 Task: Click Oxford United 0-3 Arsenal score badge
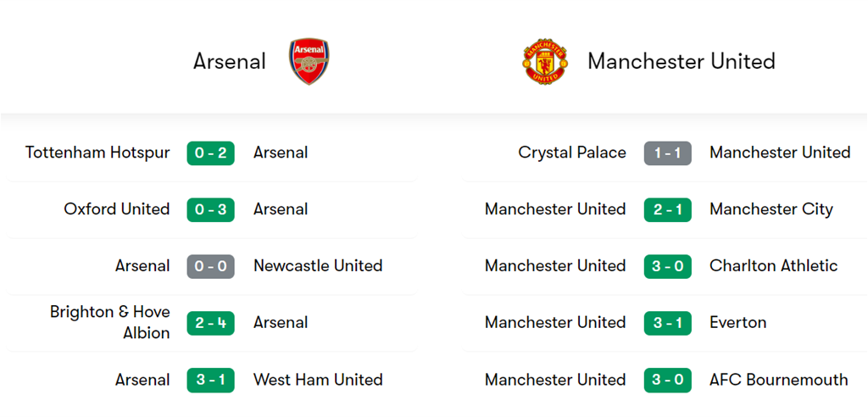pos(210,209)
